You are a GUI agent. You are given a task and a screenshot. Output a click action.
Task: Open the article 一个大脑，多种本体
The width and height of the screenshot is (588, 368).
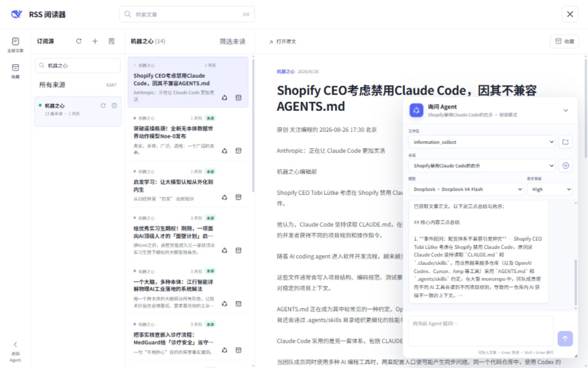click(x=173, y=285)
